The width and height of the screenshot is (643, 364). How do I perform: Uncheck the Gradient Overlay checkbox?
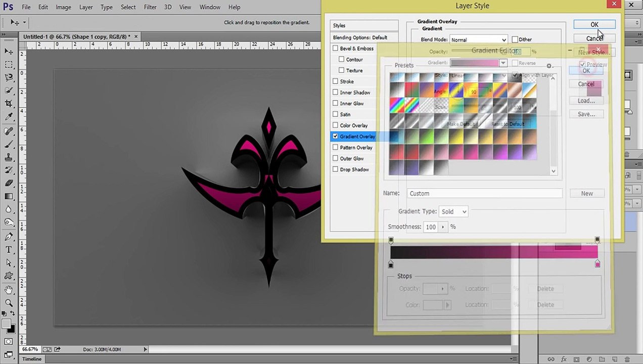pyautogui.click(x=335, y=136)
